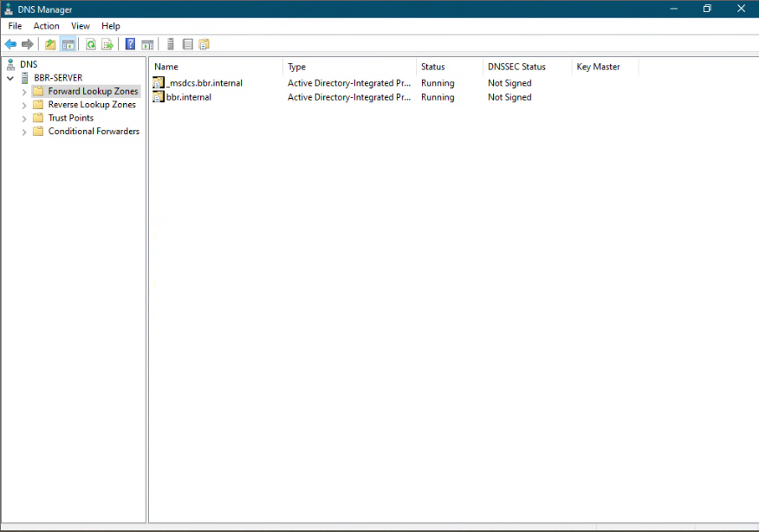Sort by the Status column header
The height and width of the screenshot is (532, 759).
(x=449, y=67)
